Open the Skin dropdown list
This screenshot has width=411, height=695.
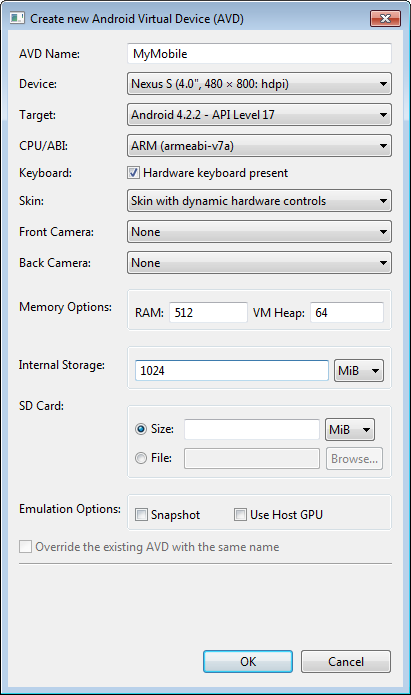259,201
